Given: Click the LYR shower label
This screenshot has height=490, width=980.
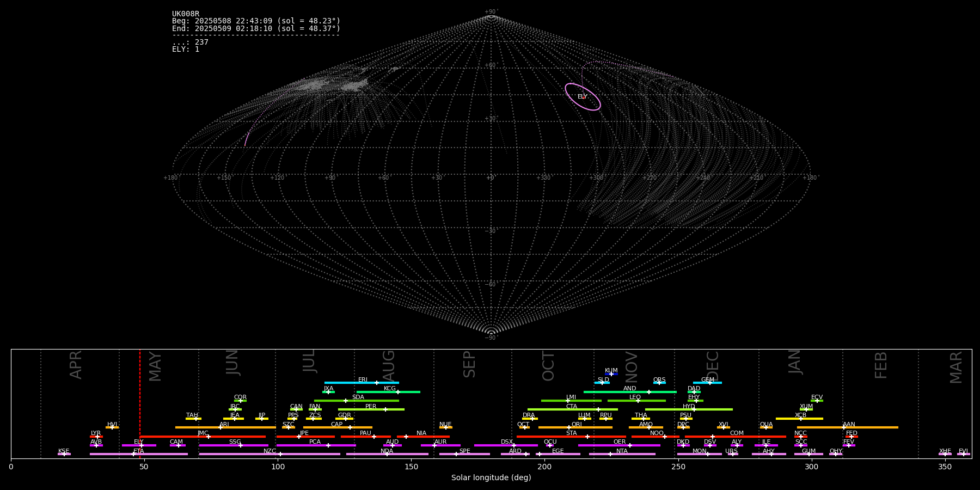Looking at the screenshot, I should pos(96,433).
